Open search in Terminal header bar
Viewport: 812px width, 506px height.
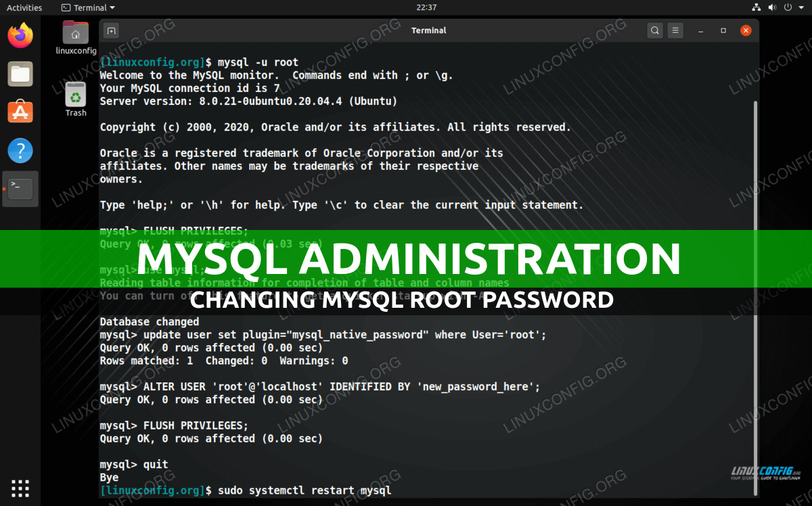(654, 30)
